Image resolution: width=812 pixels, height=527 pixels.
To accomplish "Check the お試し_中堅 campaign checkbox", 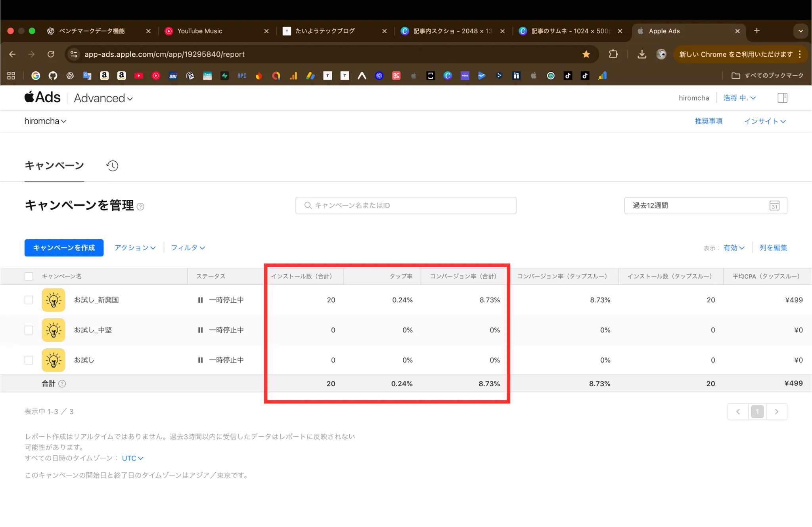I will click(29, 330).
